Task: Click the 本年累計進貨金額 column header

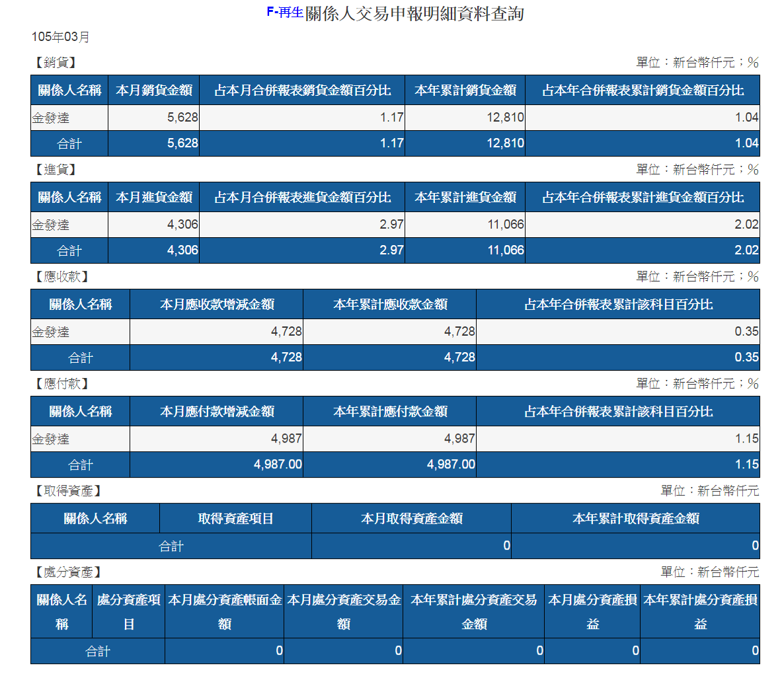Action: (x=465, y=197)
